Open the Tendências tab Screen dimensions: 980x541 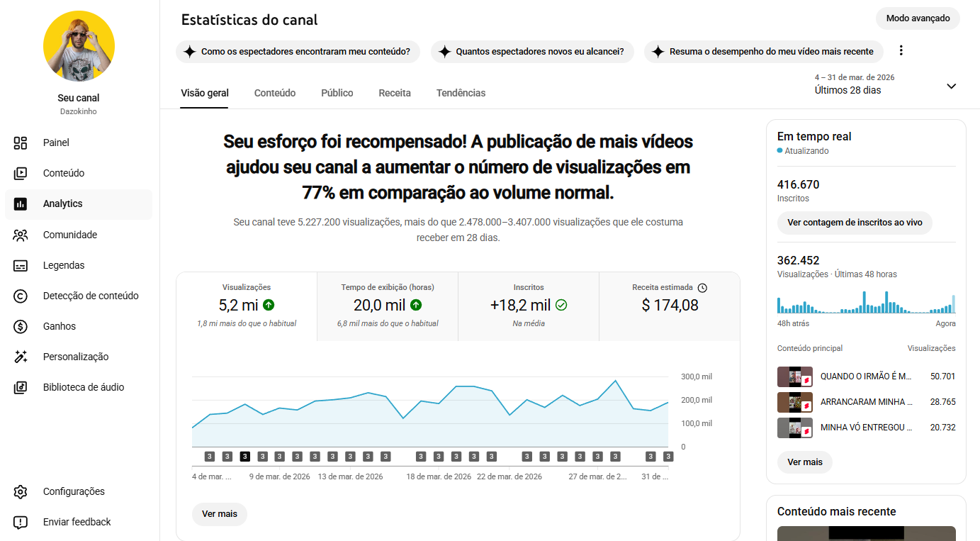click(x=461, y=93)
